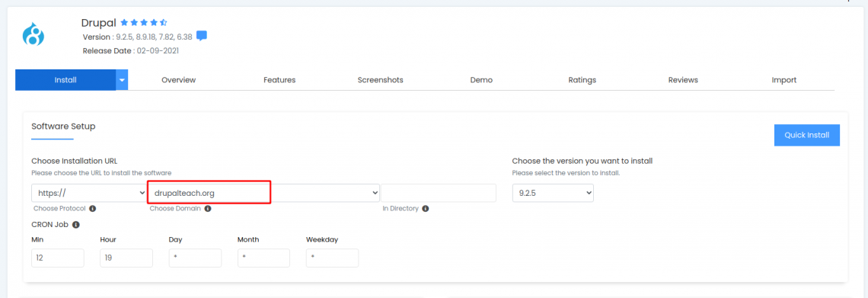
Task: Click the Software Setup heading
Action: (x=64, y=127)
